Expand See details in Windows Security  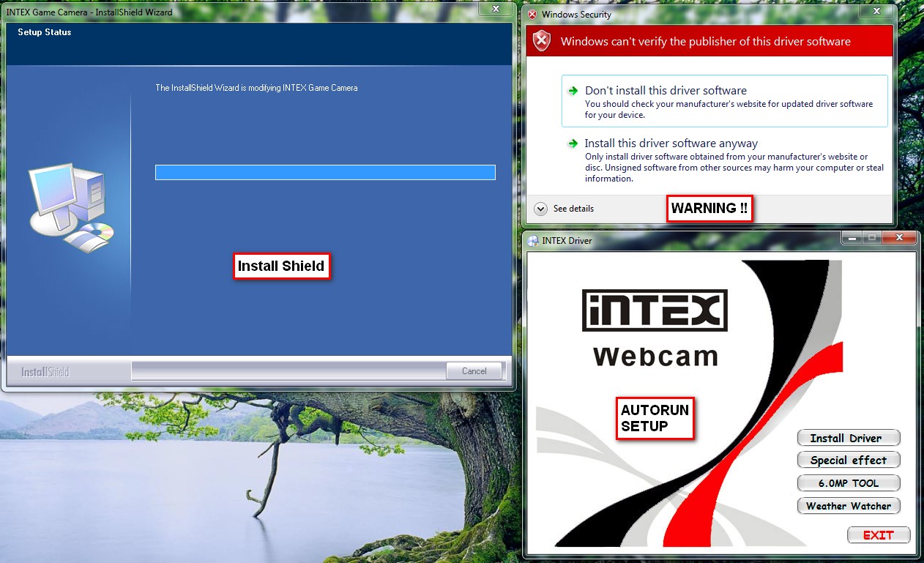[564, 209]
